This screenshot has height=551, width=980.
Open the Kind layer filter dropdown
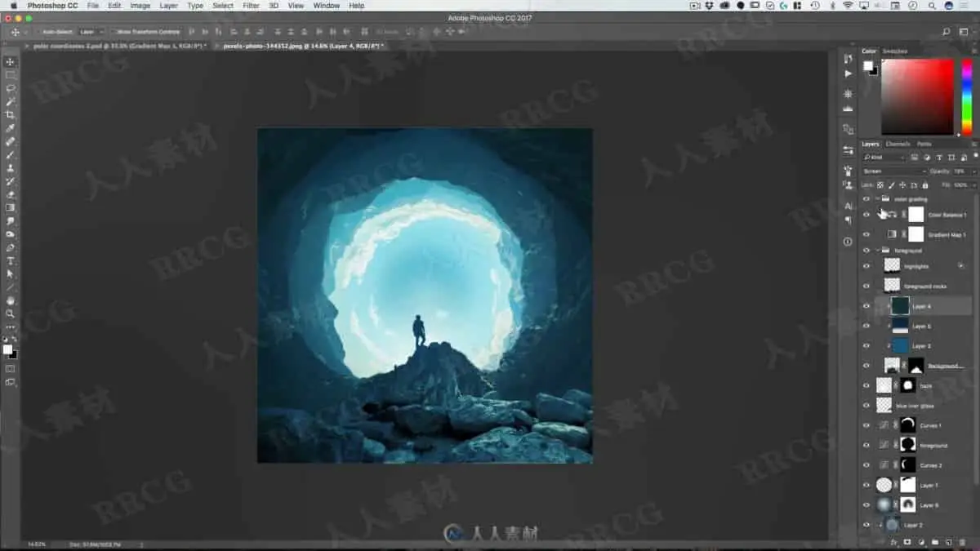(x=884, y=157)
